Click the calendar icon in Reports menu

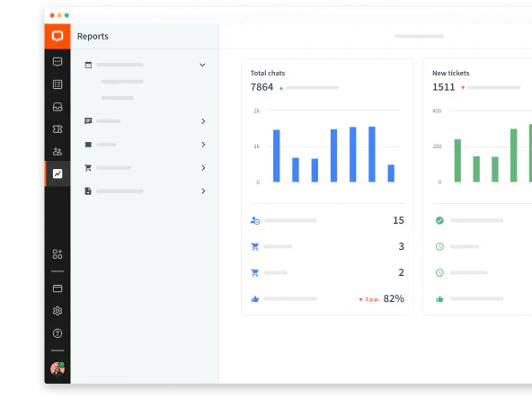pos(88,65)
